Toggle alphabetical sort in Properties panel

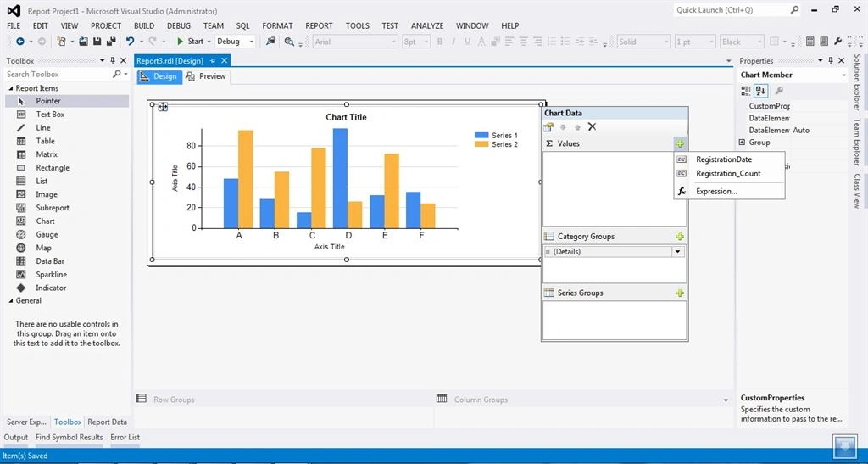click(760, 91)
